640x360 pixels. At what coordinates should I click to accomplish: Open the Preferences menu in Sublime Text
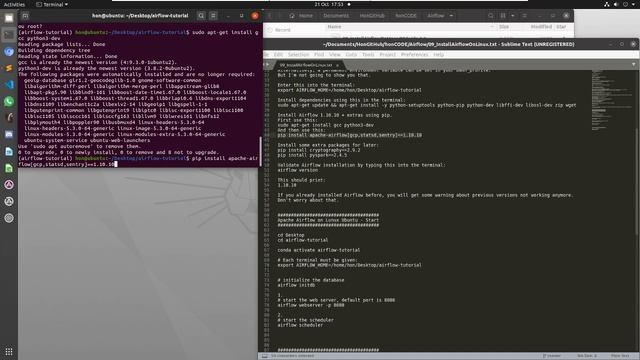tap(414, 54)
